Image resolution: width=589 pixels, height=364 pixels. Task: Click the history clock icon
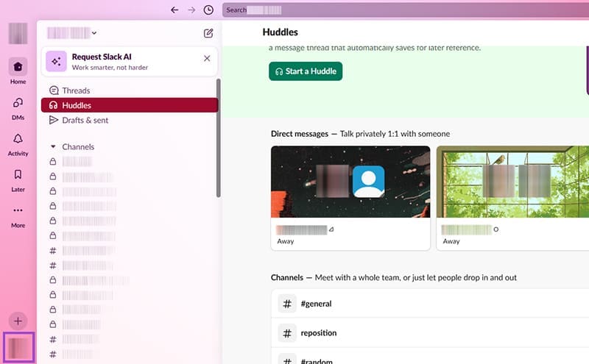point(209,10)
